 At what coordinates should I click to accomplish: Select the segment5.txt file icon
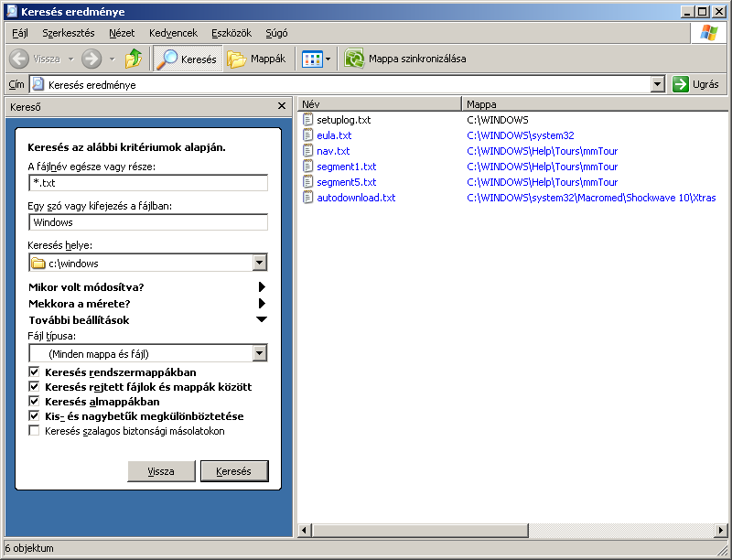coord(307,181)
